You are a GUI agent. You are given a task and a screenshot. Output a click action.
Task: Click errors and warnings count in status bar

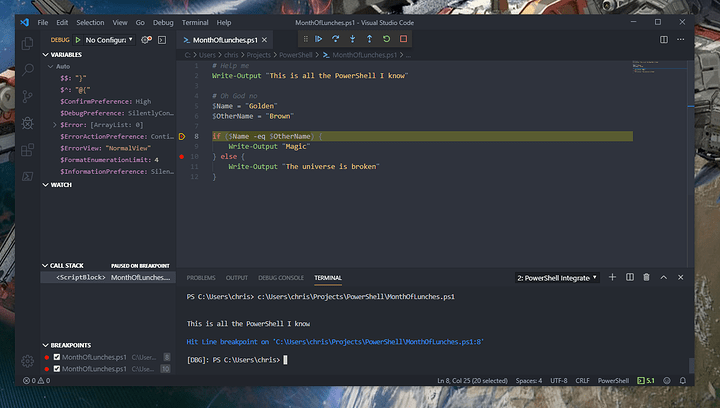(x=37, y=380)
